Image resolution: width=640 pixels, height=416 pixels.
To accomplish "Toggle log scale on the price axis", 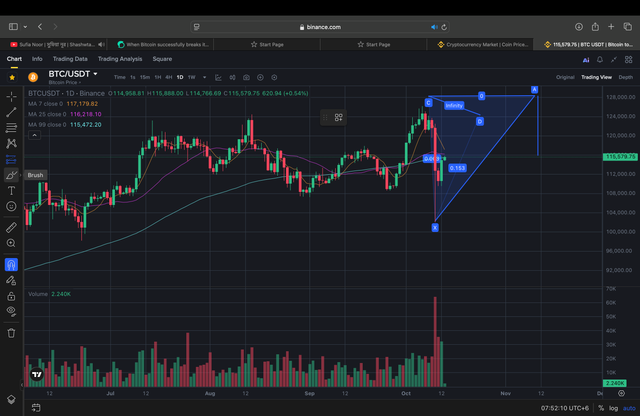I will (613, 408).
